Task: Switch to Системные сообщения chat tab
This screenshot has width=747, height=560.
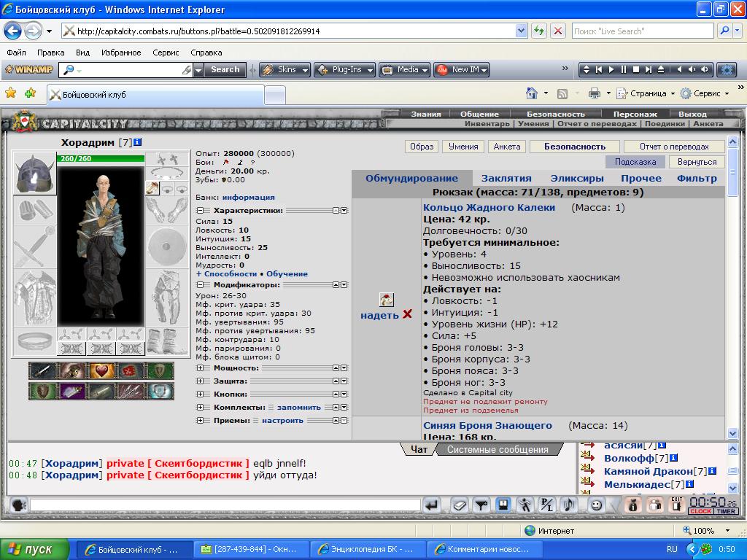Action: [497, 449]
